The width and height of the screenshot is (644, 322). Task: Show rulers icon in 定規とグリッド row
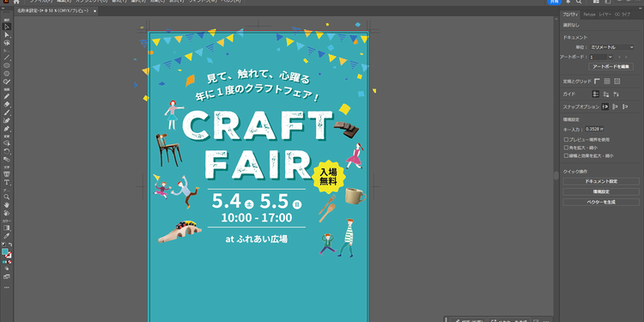point(597,82)
